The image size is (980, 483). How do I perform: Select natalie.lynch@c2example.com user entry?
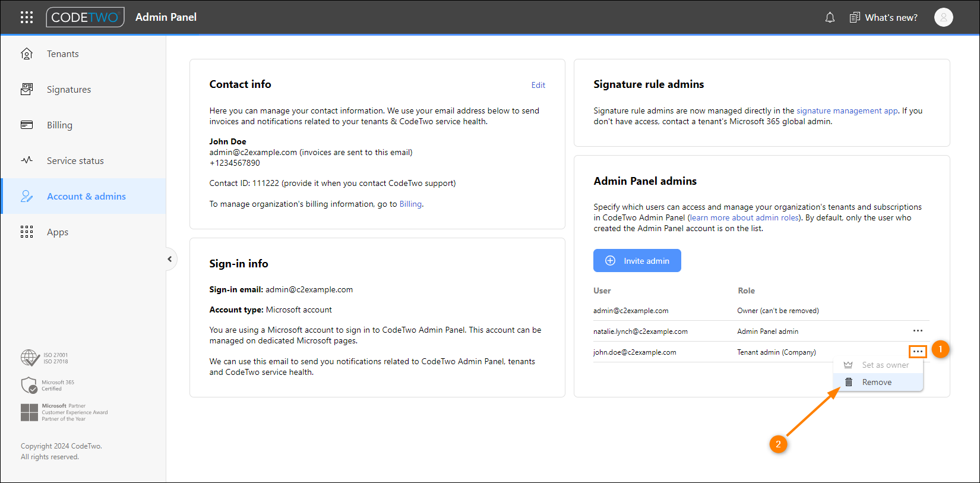point(640,332)
